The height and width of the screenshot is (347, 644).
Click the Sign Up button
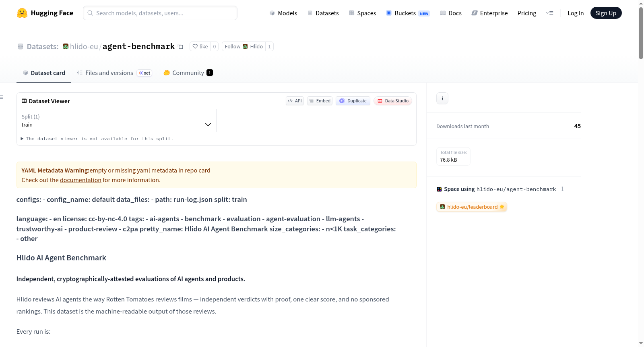[x=606, y=13]
